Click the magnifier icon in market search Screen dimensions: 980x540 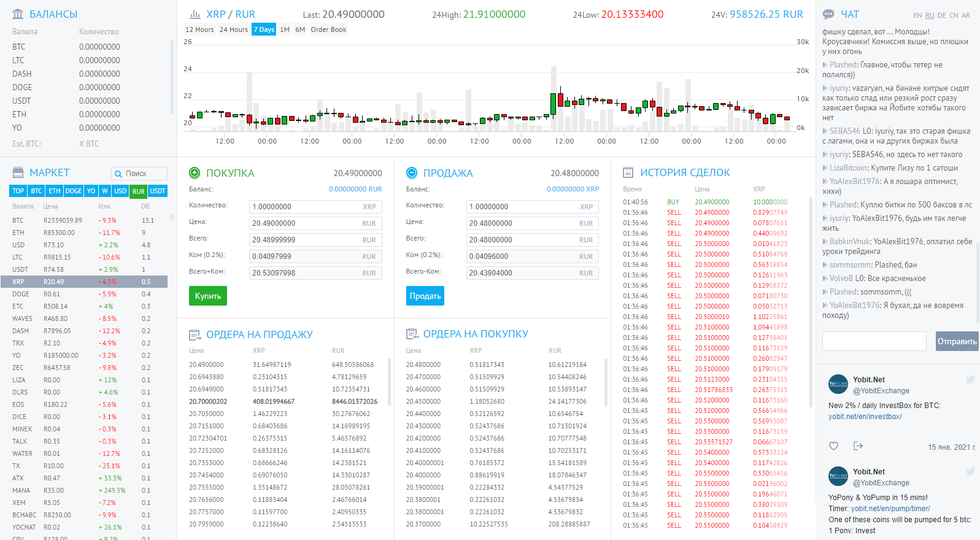(x=118, y=174)
